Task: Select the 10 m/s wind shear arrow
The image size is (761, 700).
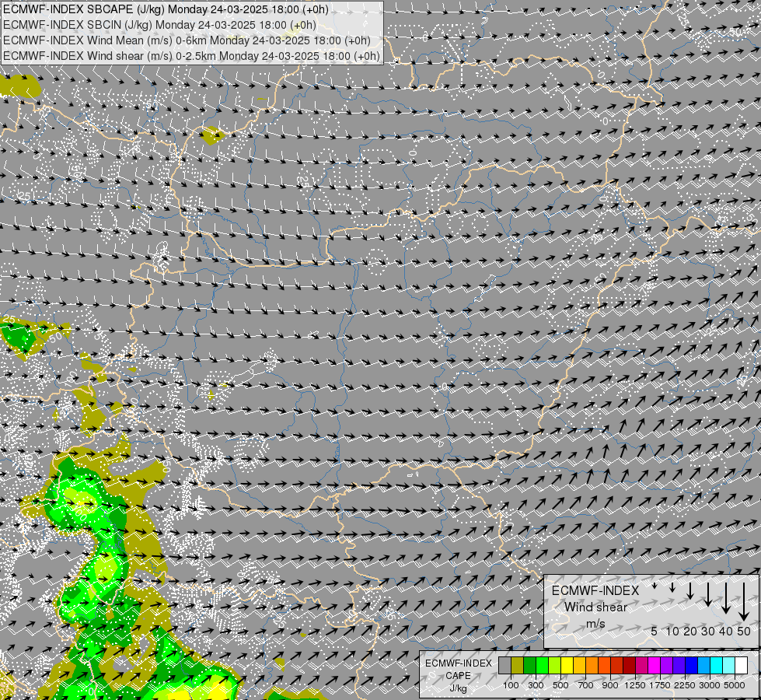Action: (x=672, y=587)
